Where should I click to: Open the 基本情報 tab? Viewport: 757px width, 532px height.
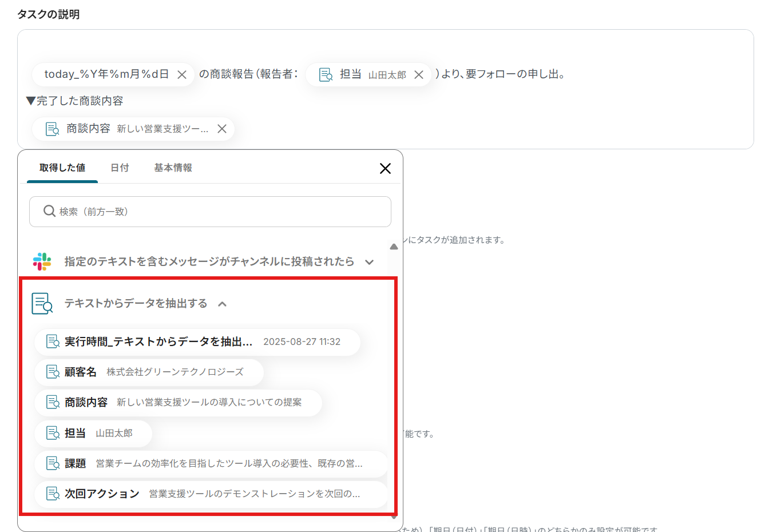[173, 168]
